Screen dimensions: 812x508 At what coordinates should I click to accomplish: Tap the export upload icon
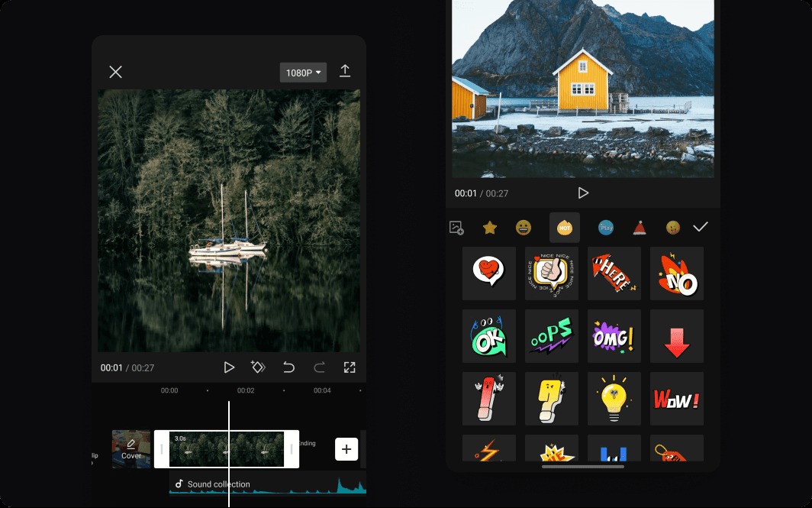pos(345,72)
